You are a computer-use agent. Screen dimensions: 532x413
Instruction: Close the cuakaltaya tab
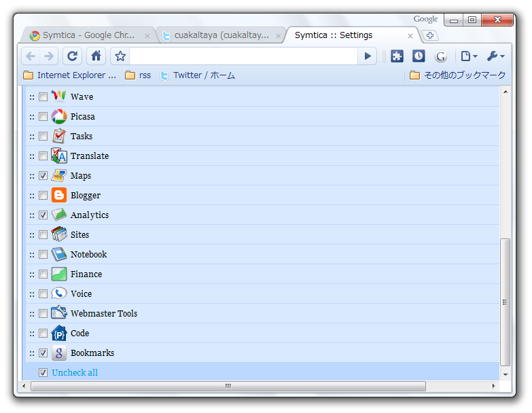(x=278, y=35)
